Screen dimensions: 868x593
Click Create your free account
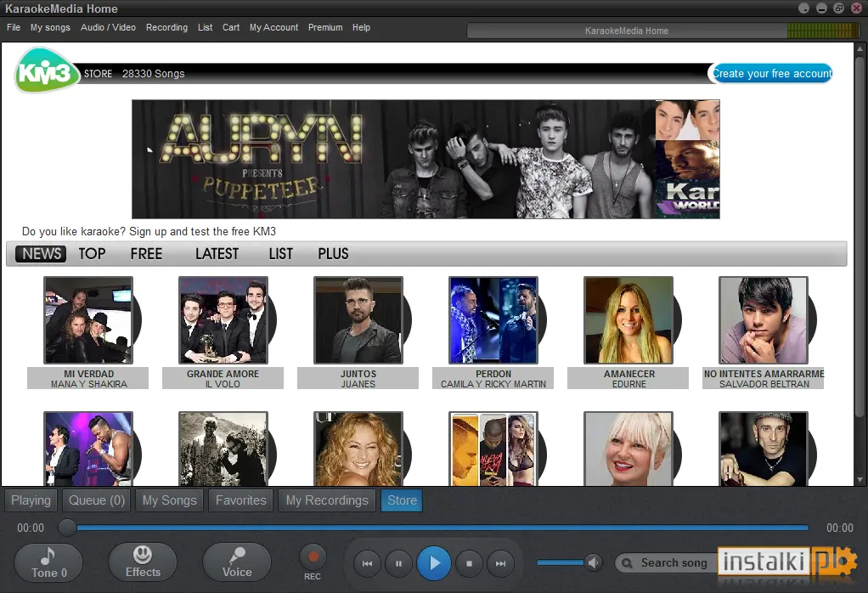pyautogui.click(x=771, y=73)
